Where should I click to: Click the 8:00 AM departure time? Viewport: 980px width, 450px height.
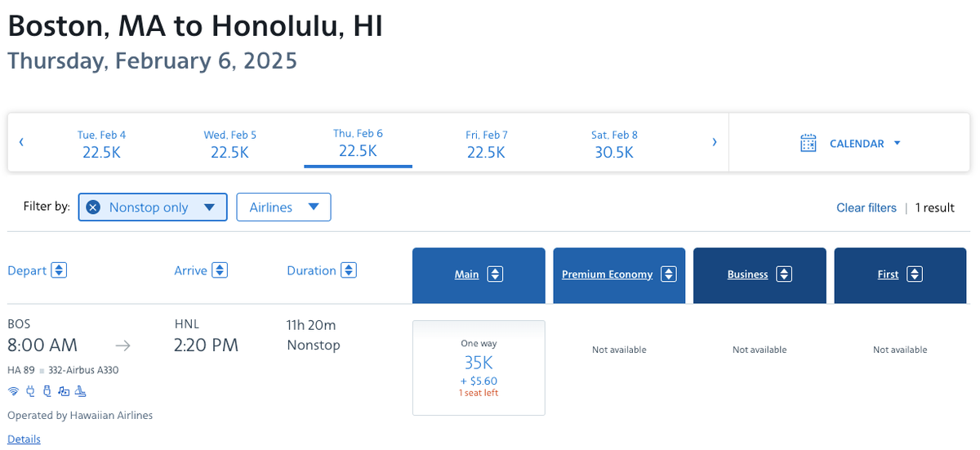pyautogui.click(x=42, y=345)
